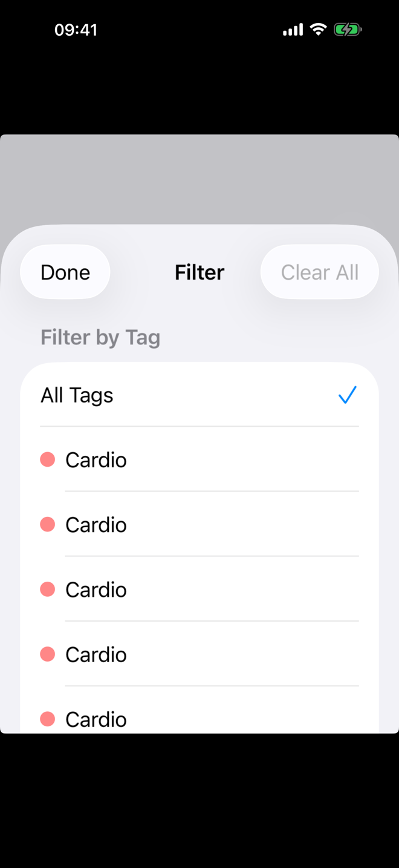Tap the 09:41 clock in status bar
This screenshot has height=868, width=399.
click(76, 30)
